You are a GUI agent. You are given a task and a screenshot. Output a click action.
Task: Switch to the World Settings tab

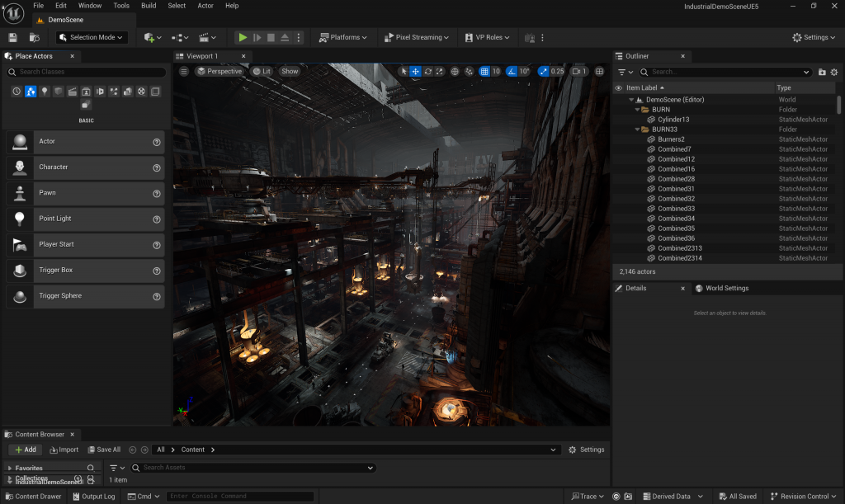pos(722,288)
